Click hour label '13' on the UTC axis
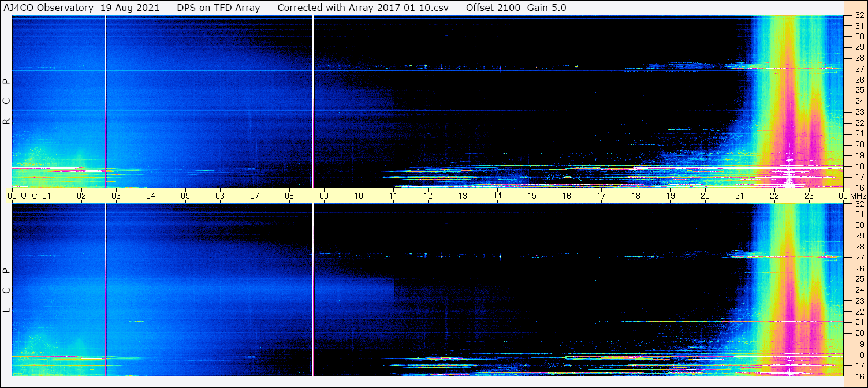 [463, 196]
